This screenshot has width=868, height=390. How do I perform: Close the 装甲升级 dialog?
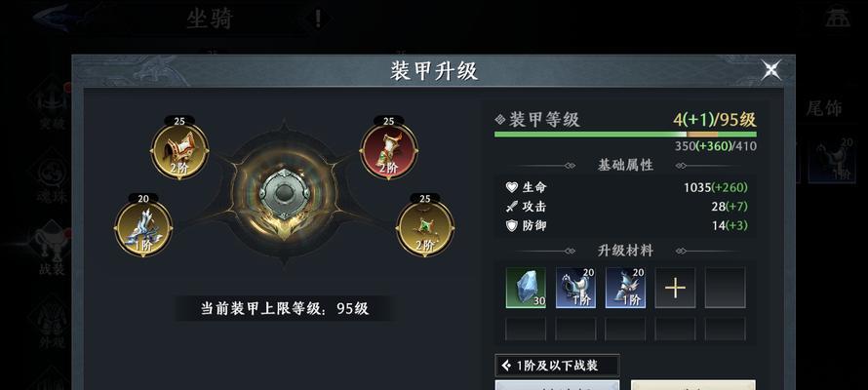771,69
